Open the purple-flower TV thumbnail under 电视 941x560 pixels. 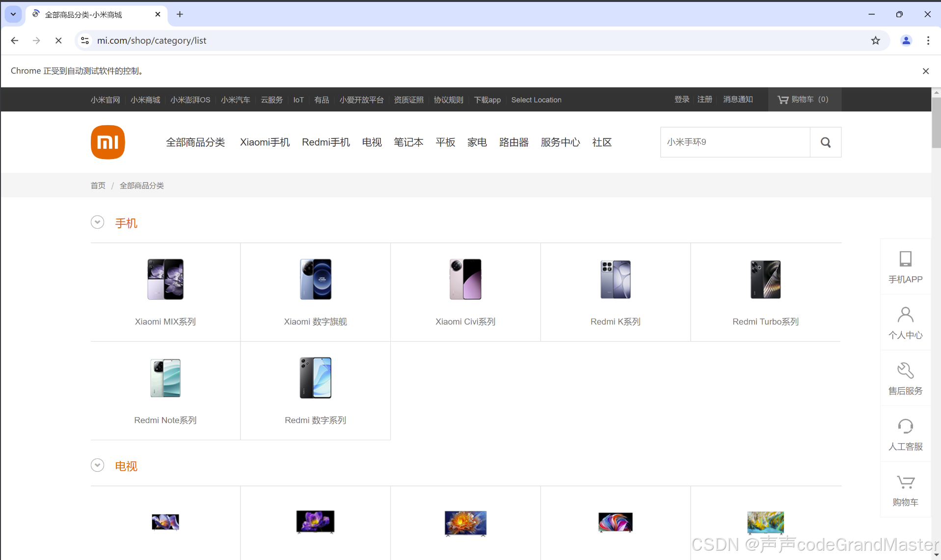[x=316, y=522]
